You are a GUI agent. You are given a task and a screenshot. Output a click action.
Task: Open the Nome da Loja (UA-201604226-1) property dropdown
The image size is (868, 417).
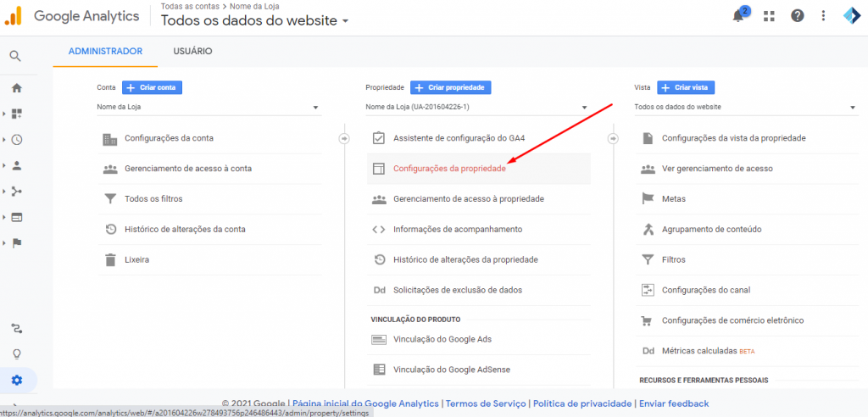coord(476,107)
